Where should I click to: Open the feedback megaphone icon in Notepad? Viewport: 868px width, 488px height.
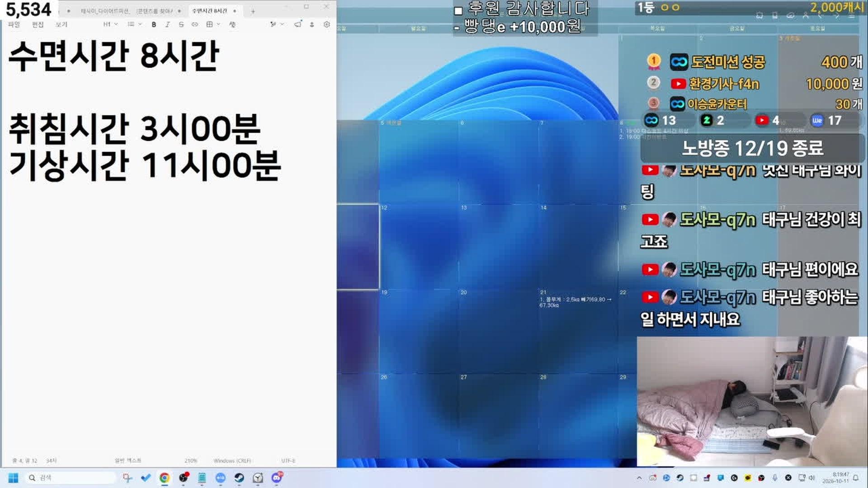(297, 24)
